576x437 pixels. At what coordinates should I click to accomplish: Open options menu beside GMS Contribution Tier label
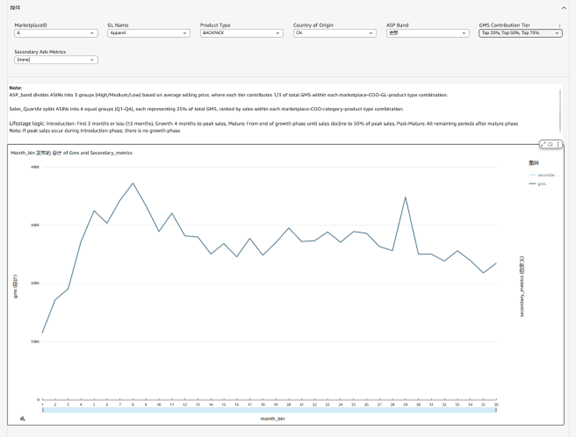[x=559, y=25]
